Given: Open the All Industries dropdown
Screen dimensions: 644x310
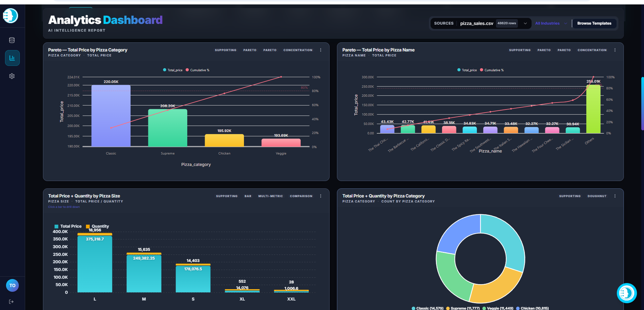Looking at the screenshot, I should point(551,23).
